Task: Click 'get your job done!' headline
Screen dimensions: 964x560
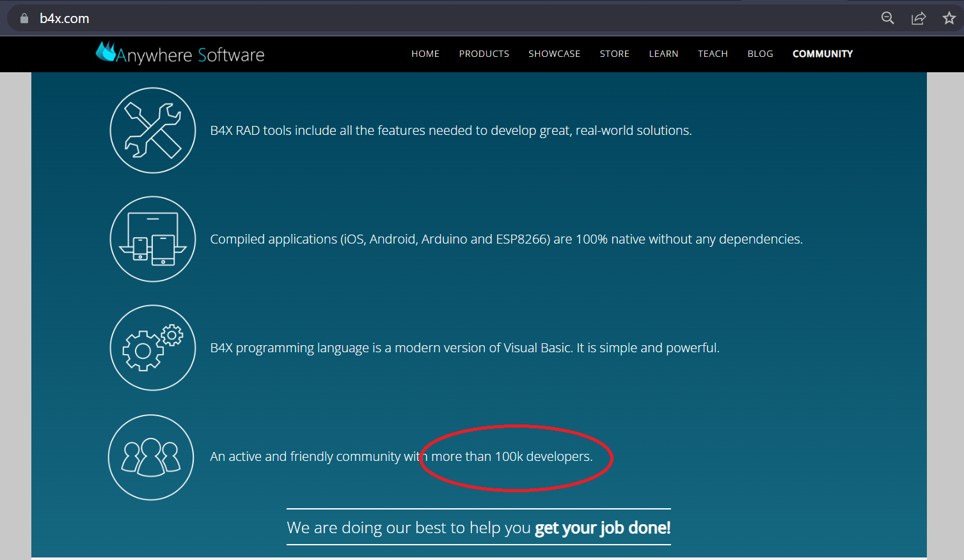Action: [603, 527]
